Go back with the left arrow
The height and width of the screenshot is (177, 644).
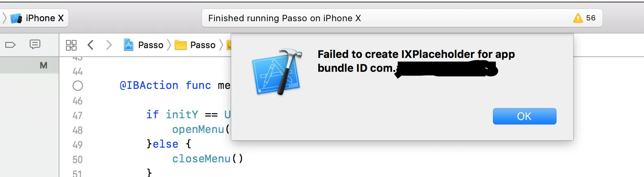(91, 45)
